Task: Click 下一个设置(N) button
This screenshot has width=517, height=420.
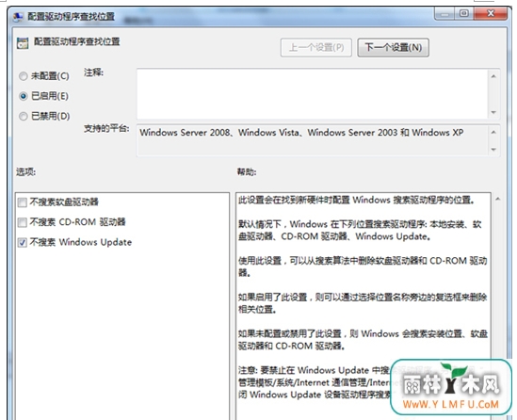Action: 393,48
